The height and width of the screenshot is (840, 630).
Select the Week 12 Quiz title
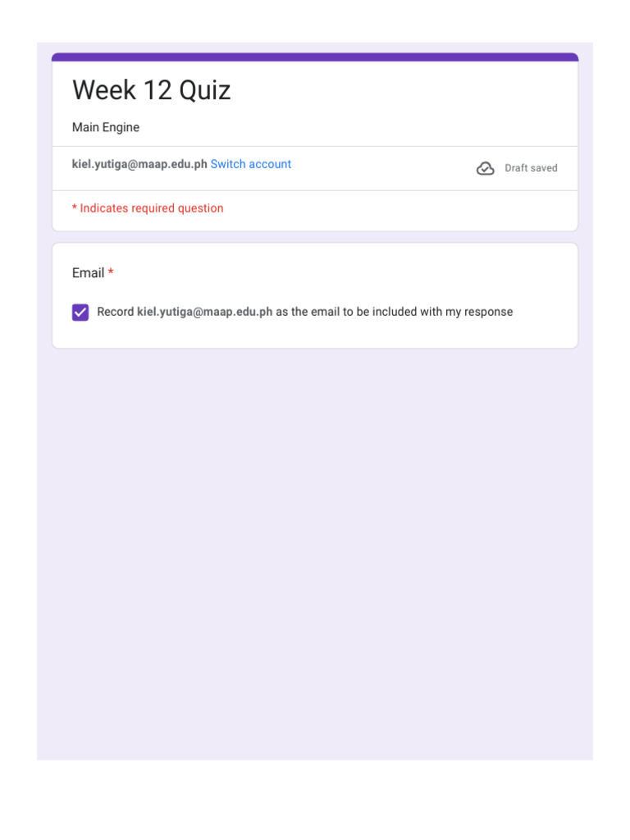152,90
